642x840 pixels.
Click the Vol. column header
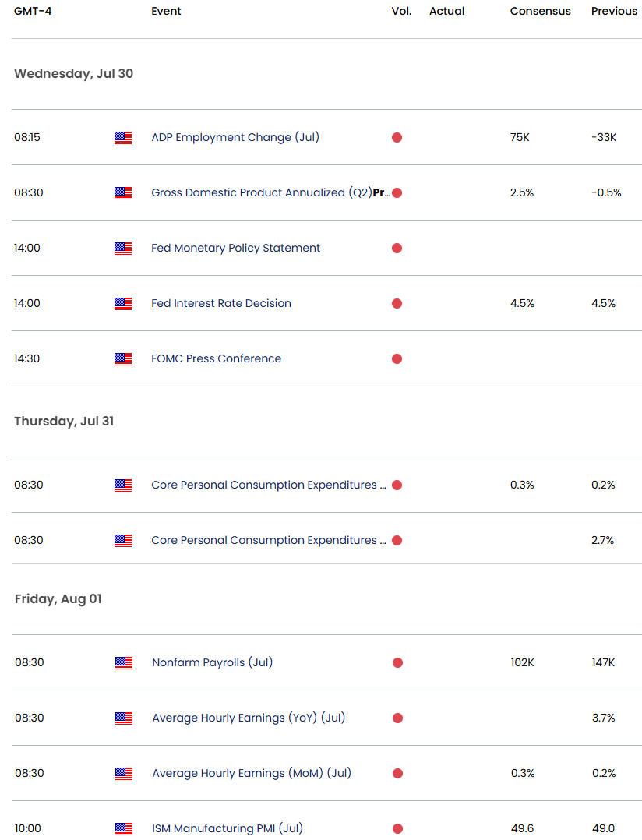click(x=401, y=11)
